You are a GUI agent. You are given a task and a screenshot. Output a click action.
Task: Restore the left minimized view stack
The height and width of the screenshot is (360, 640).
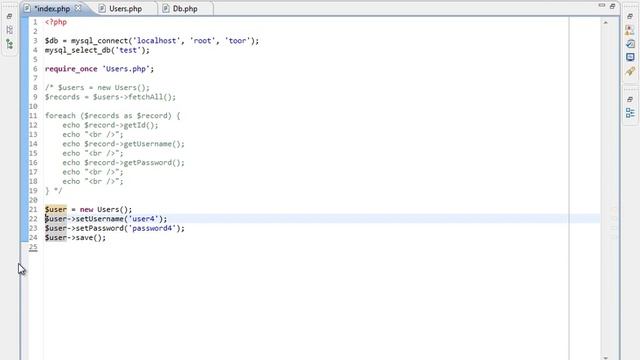pyautogui.click(x=9, y=16)
